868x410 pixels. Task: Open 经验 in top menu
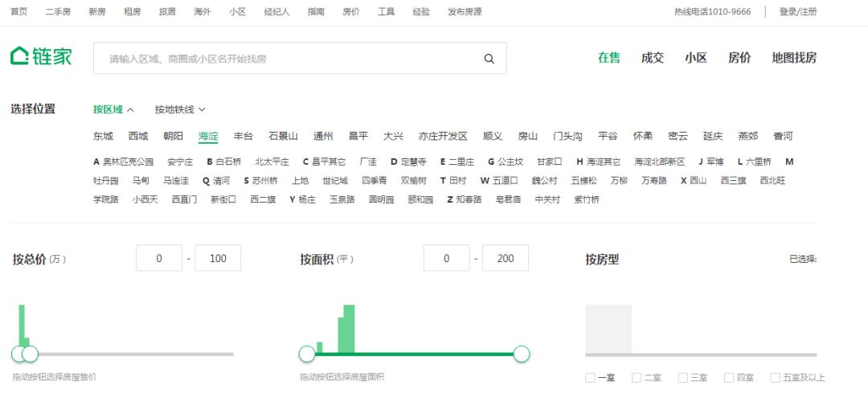pos(421,11)
